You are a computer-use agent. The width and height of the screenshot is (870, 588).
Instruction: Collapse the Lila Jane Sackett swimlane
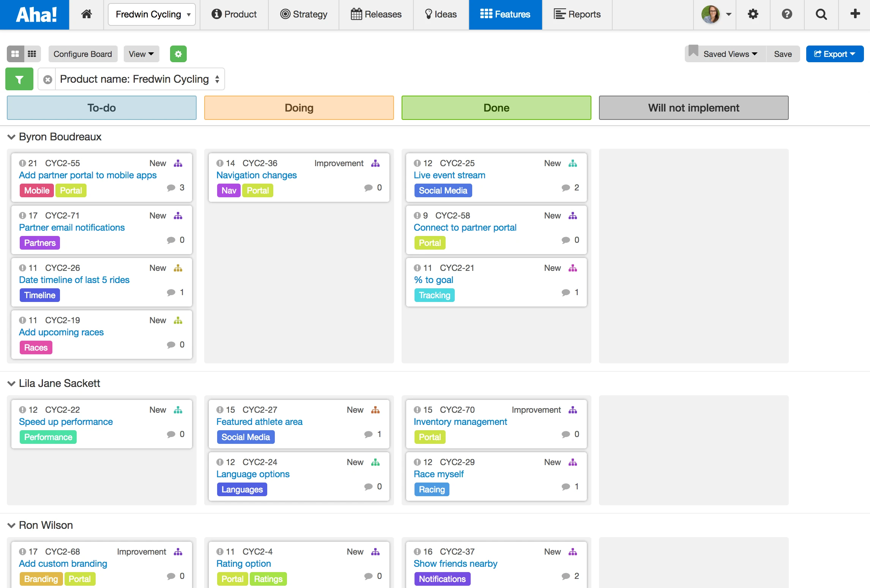pyautogui.click(x=11, y=384)
